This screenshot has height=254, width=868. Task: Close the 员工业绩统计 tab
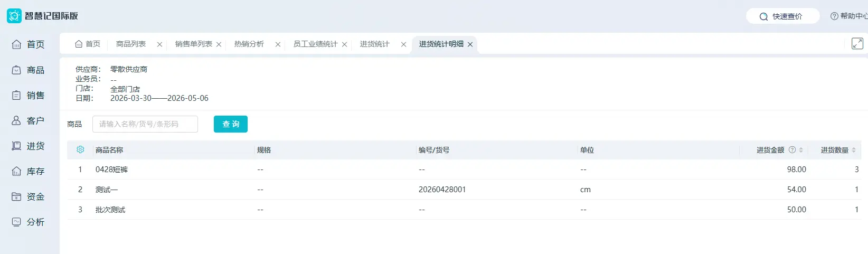coord(344,44)
